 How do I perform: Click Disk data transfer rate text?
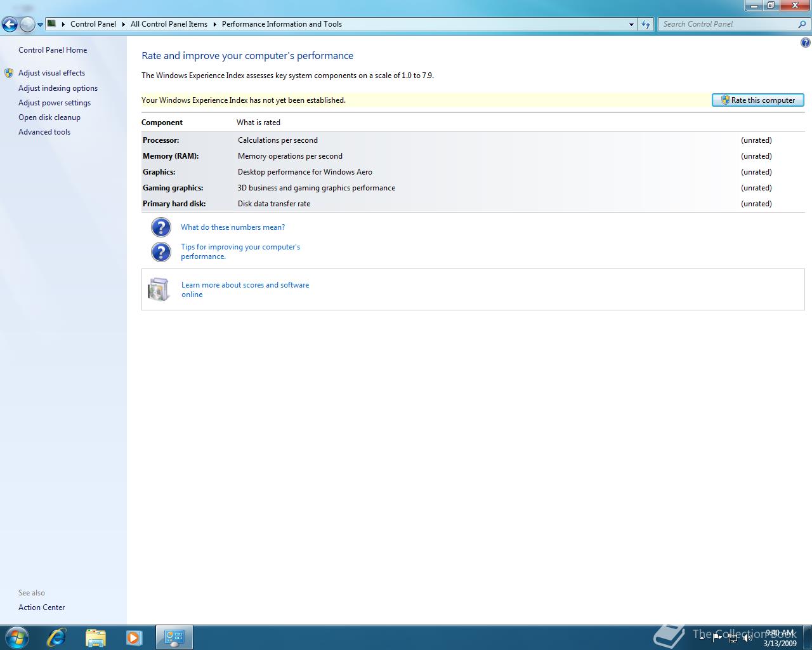click(x=274, y=204)
